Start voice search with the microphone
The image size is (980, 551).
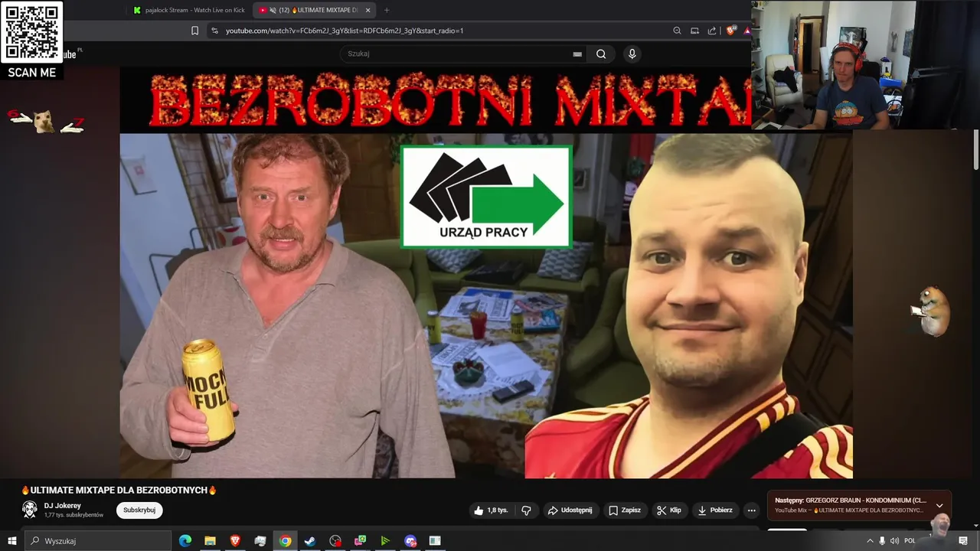pyautogui.click(x=632, y=54)
